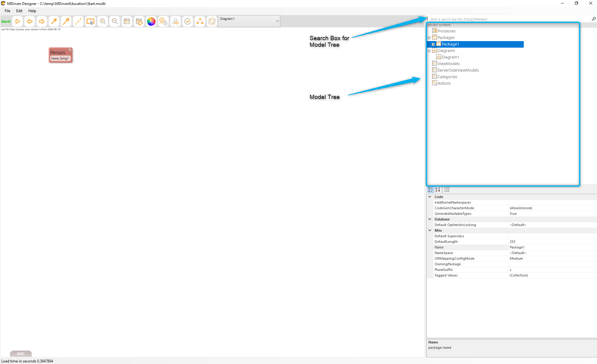Click the zoom in magnifier icon
Image resolution: width=597 pixels, height=364 pixels.
[x=103, y=21]
